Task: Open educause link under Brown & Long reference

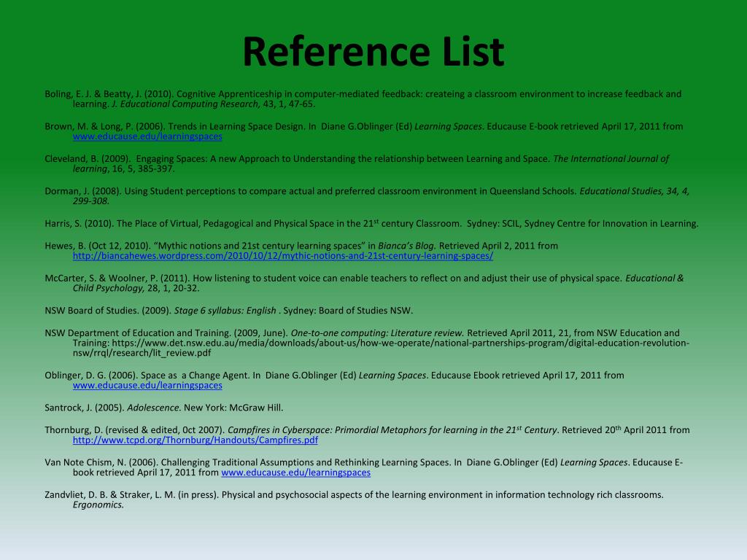Action: [147, 136]
